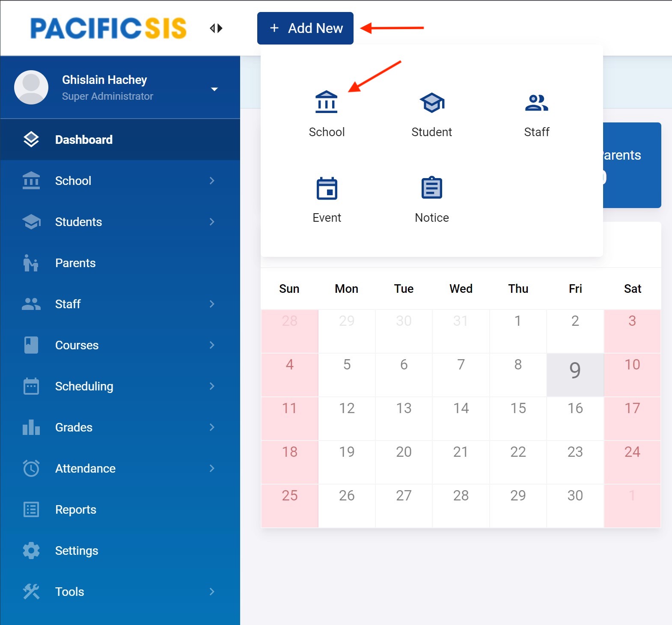Viewport: 672px width, 625px height.
Task: Click the Settings gear icon in sidebar
Action: pyautogui.click(x=31, y=551)
